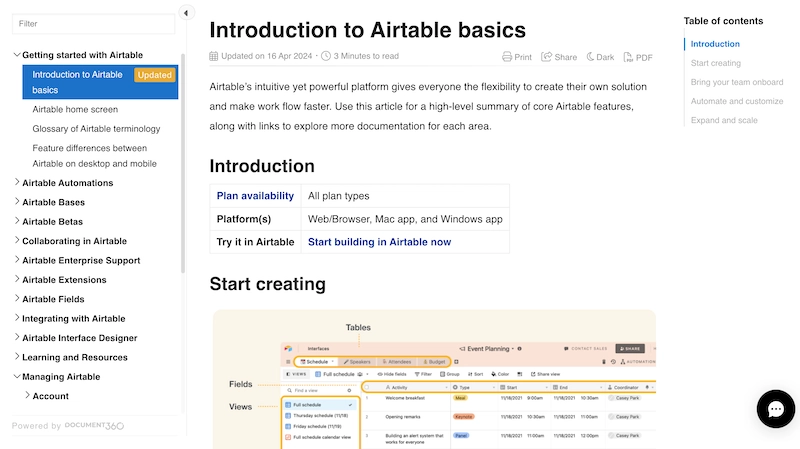The image size is (800, 449).
Task: Jump to Automate and customize section
Action: (x=737, y=101)
